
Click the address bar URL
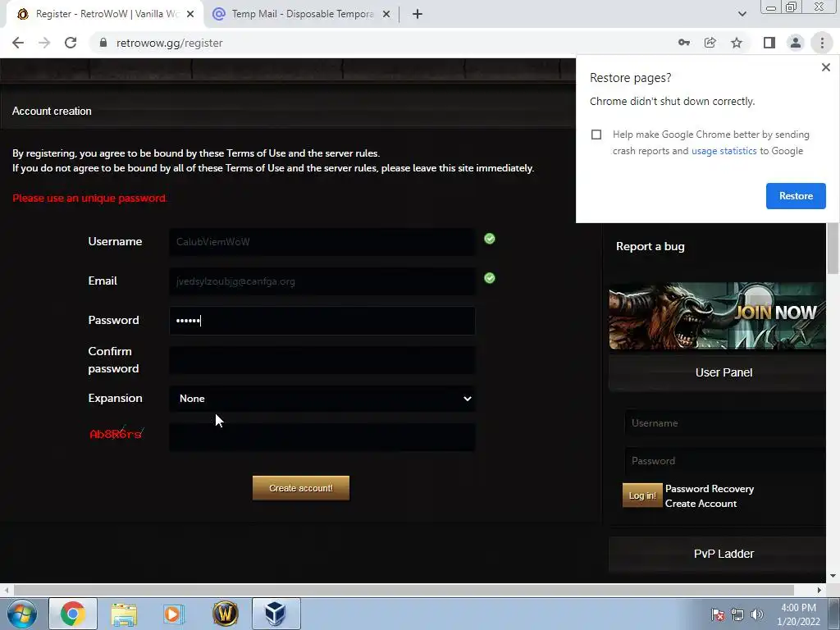tap(169, 43)
